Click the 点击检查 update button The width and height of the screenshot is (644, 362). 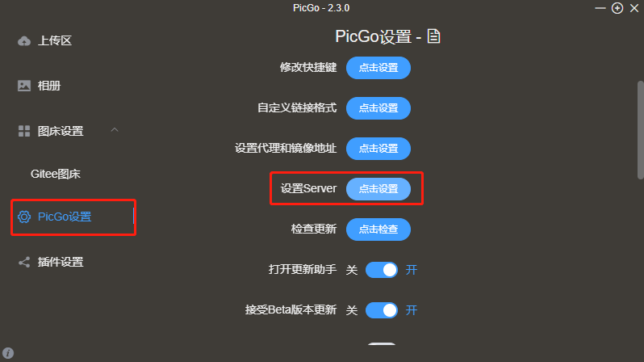pos(378,229)
